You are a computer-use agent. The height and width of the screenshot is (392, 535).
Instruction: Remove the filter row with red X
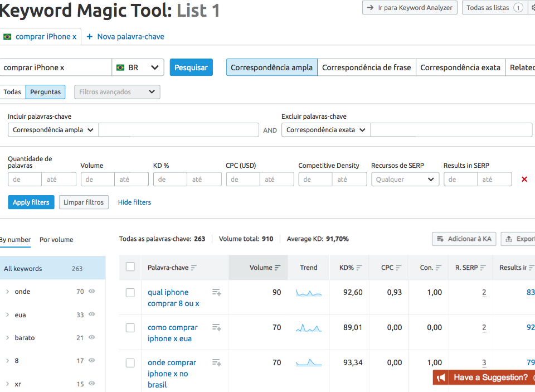pyautogui.click(x=524, y=179)
